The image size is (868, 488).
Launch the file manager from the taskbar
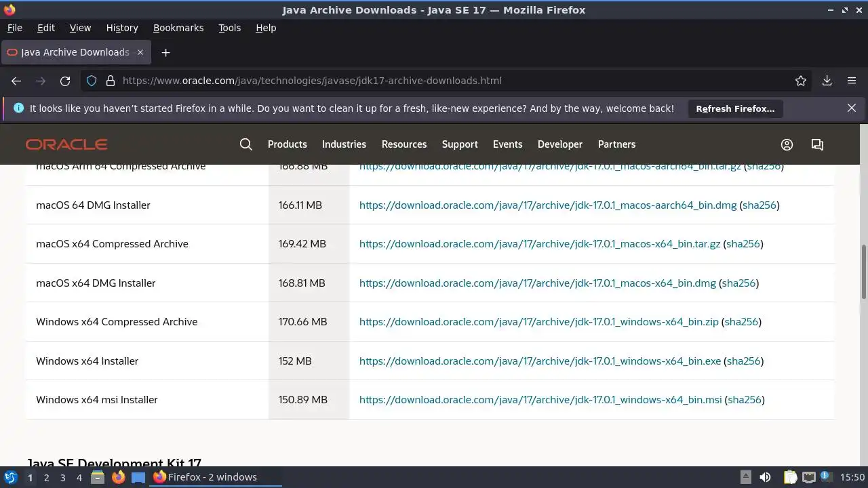pos(98,477)
